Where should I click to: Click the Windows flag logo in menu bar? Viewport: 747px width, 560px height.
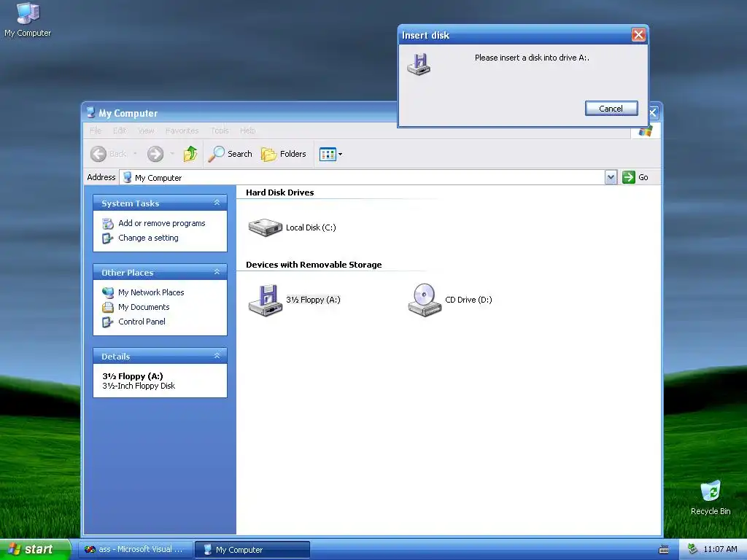(x=645, y=131)
